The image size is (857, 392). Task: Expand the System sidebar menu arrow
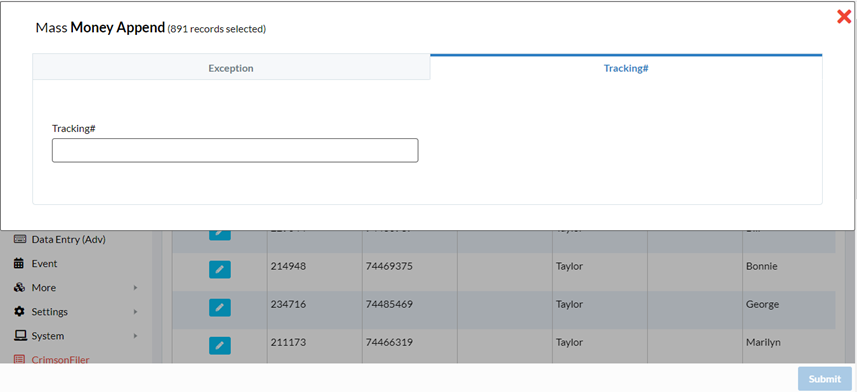tap(136, 336)
